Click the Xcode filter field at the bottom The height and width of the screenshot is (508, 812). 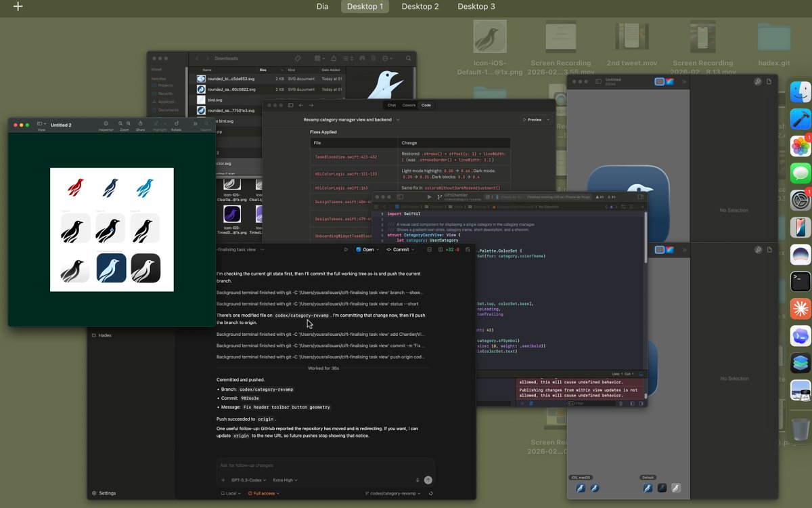point(592,403)
